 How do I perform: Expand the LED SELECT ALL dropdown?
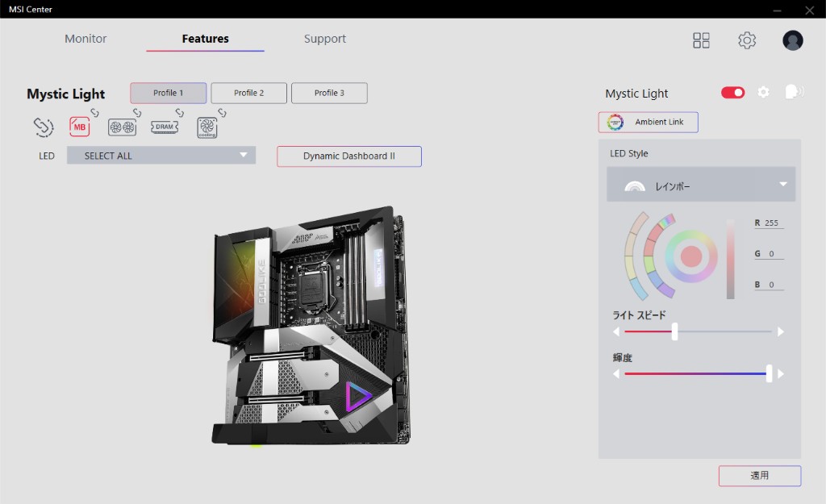click(161, 156)
